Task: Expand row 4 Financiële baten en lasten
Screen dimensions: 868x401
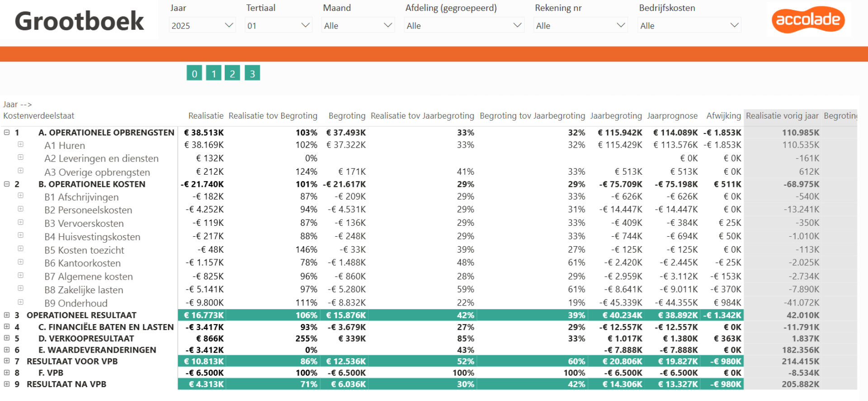Action: click(7, 326)
